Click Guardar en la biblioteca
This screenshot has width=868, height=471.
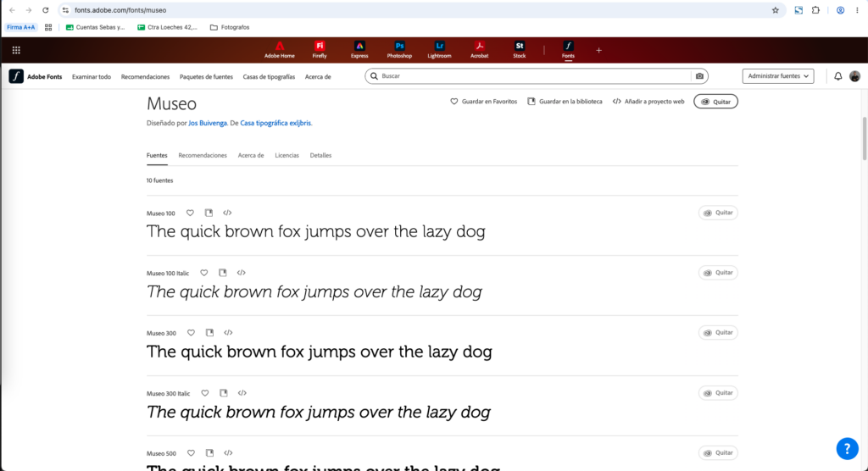tap(565, 102)
